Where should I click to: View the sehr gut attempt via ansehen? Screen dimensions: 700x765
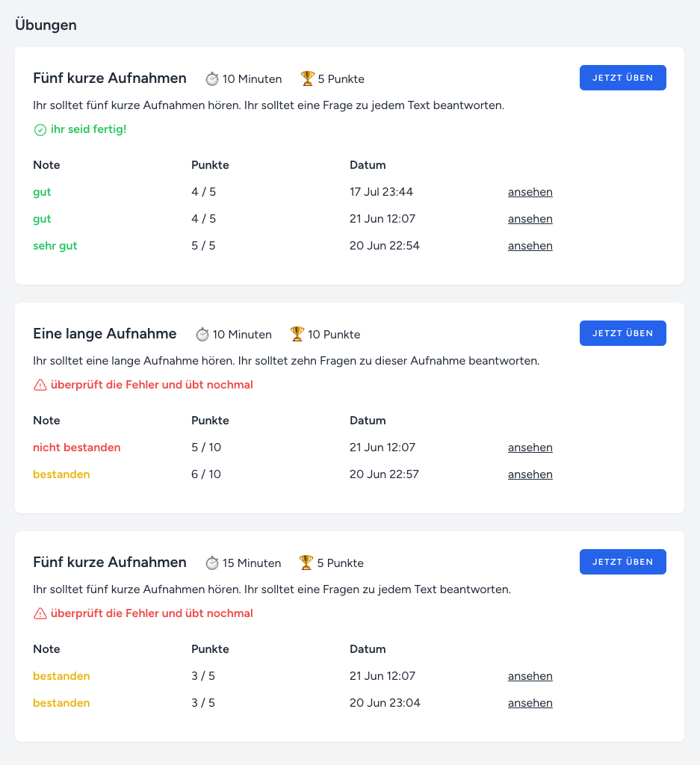pos(530,246)
